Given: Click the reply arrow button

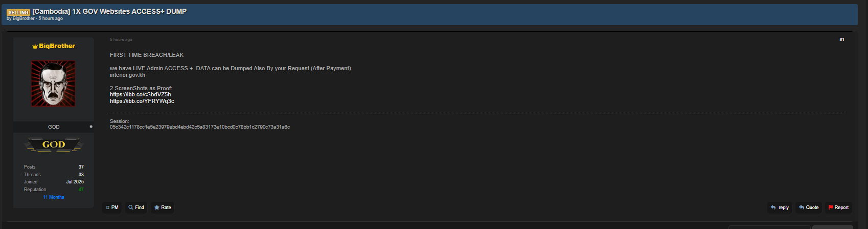Looking at the screenshot, I should pyautogui.click(x=780, y=207).
